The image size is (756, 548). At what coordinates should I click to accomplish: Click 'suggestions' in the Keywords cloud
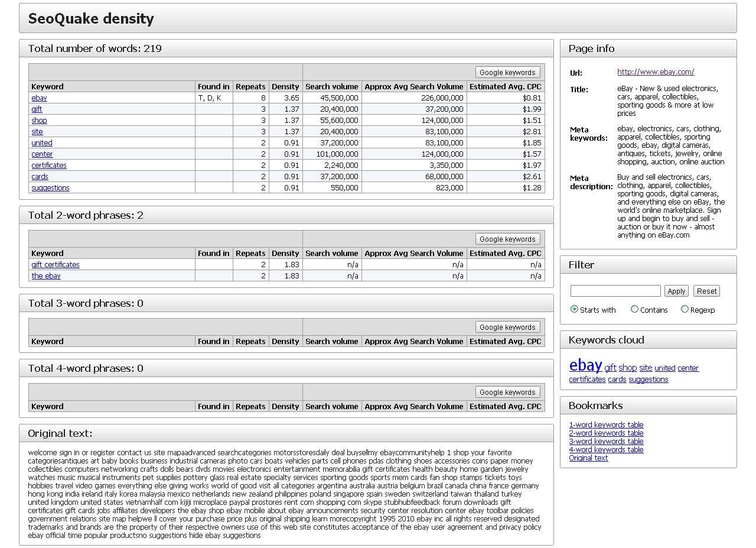click(649, 380)
